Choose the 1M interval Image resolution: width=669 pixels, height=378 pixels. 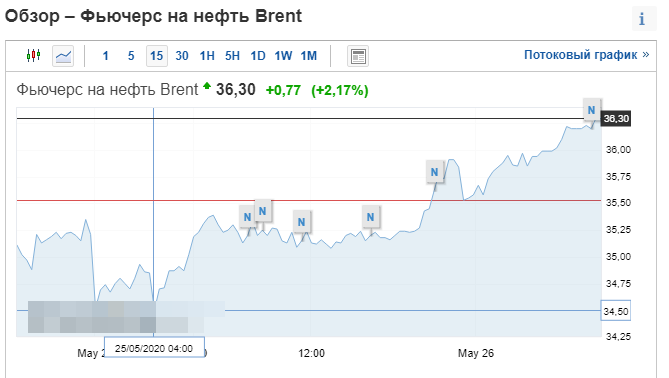[x=308, y=56]
